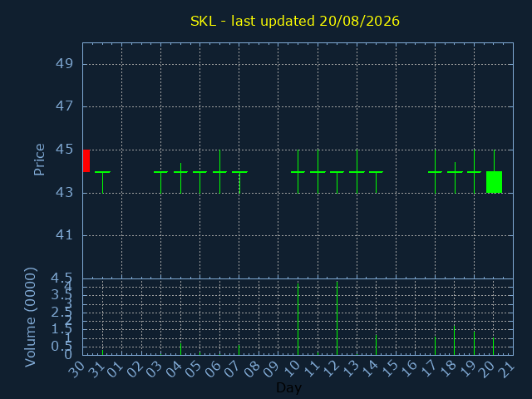Screen dimensions: 532x399
Task: Click the price tick label 43
Action: click(64, 193)
